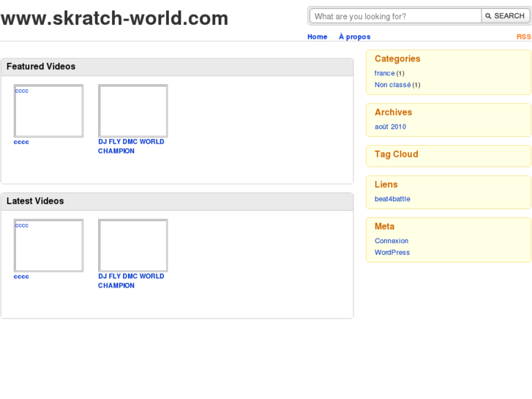Viewport: 532px width, 399px height.
Task: Click the Tag Cloud sidebar heading
Action: [397, 154]
